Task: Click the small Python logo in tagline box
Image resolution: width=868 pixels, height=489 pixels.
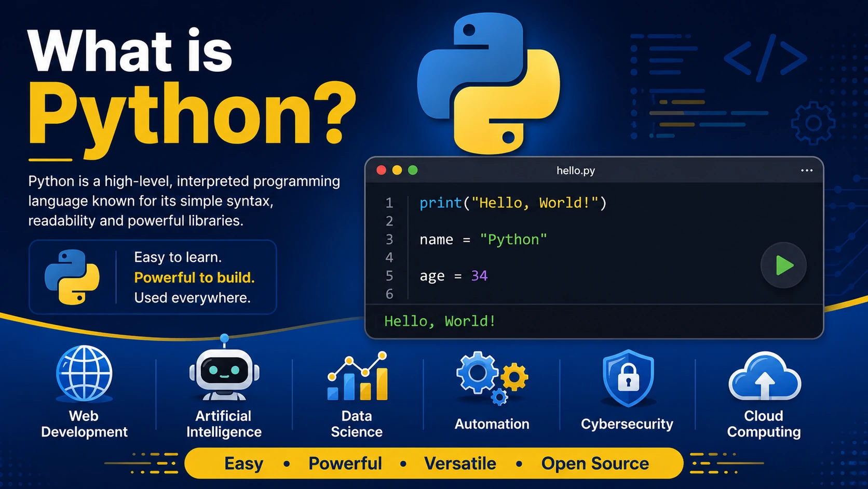Action: click(x=72, y=277)
